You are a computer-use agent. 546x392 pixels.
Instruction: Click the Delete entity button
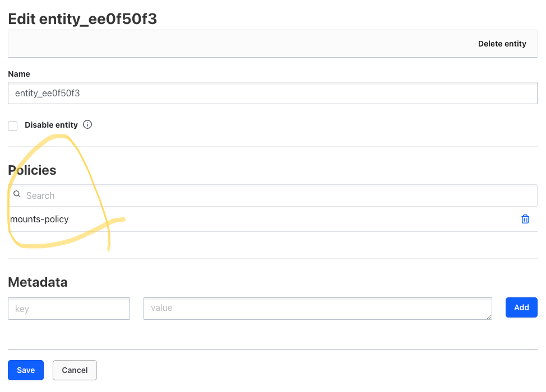pos(502,44)
